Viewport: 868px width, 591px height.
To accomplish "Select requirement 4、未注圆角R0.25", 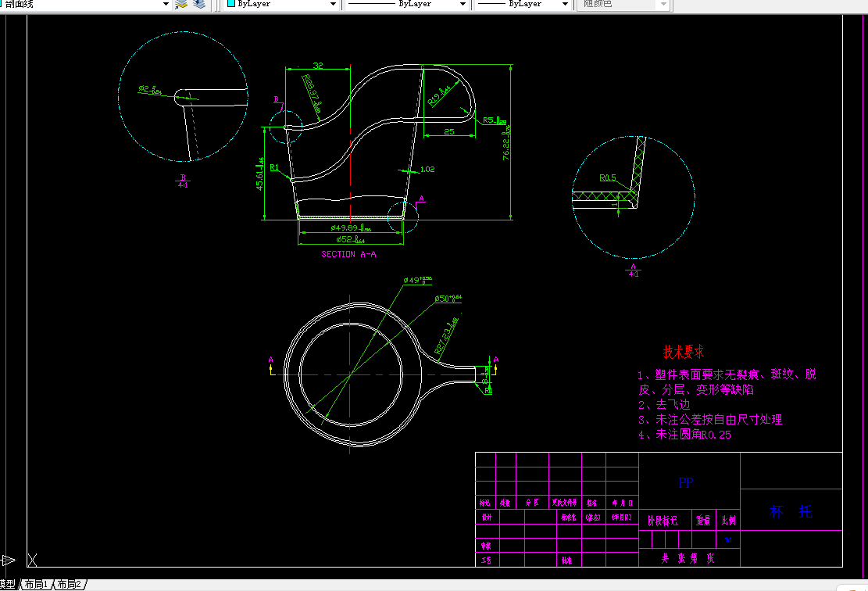I will tap(684, 435).
